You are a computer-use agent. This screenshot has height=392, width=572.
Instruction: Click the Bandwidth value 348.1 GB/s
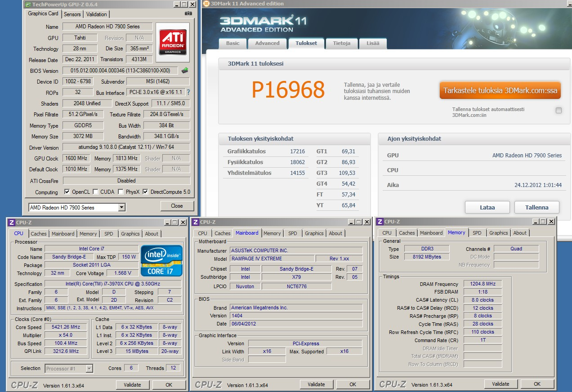167,136
